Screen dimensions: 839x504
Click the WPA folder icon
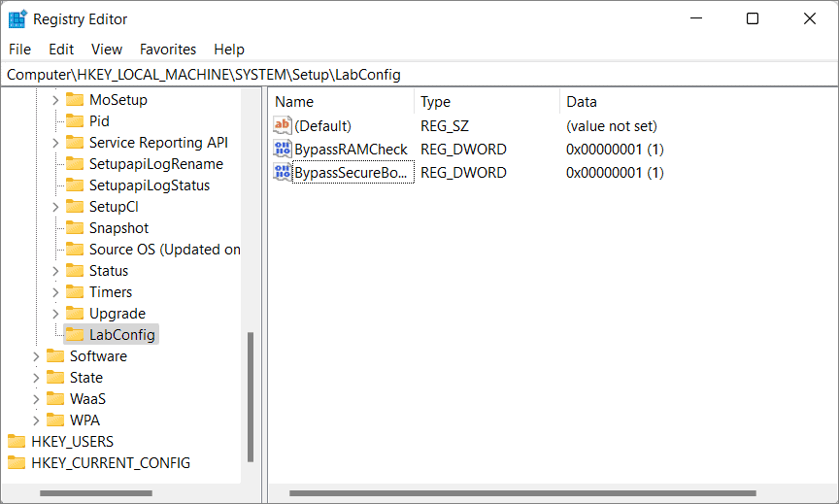click(55, 420)
